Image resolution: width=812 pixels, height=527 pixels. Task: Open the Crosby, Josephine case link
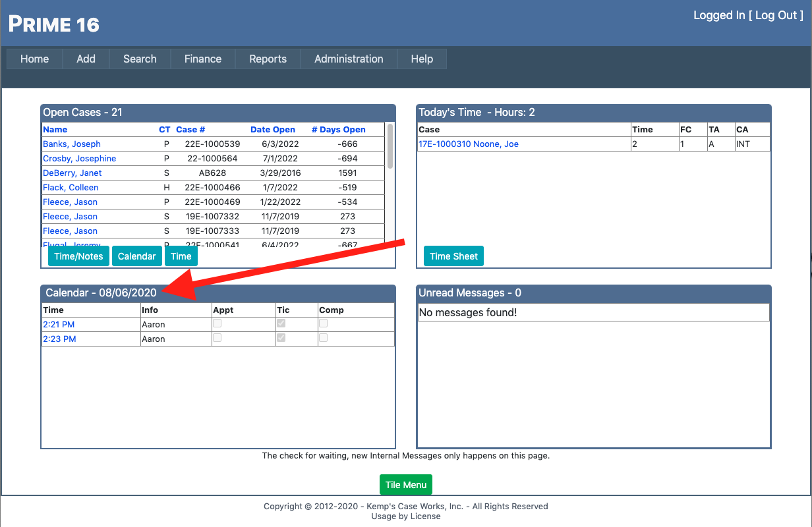tap(79, 159)
